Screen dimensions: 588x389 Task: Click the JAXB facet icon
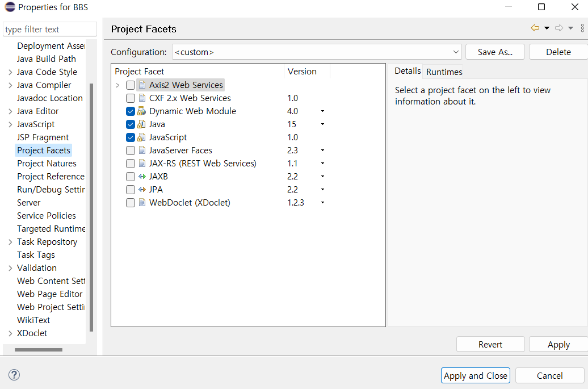click(x=142, y=176)
